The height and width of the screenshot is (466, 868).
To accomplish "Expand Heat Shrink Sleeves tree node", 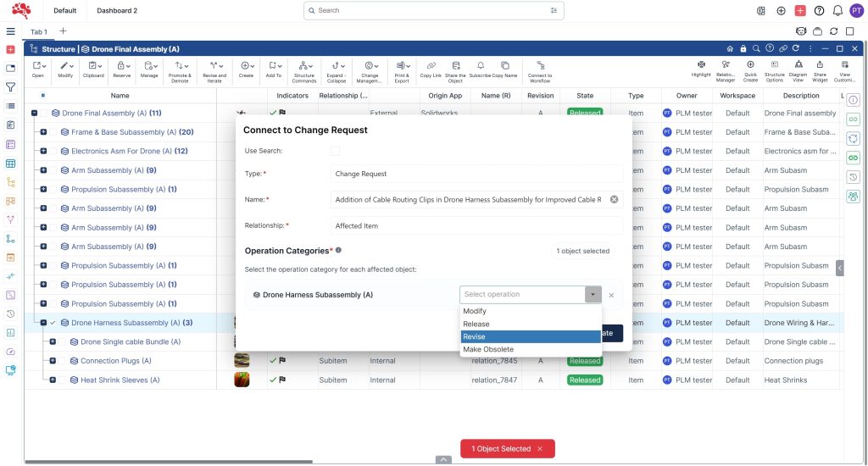I will (53, 380).
